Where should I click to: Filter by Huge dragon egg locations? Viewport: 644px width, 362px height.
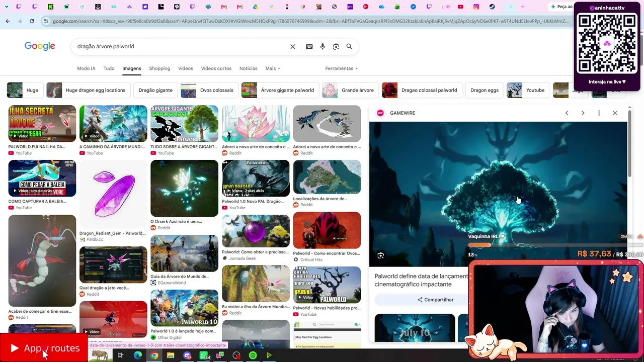click(x=88, y=90)
